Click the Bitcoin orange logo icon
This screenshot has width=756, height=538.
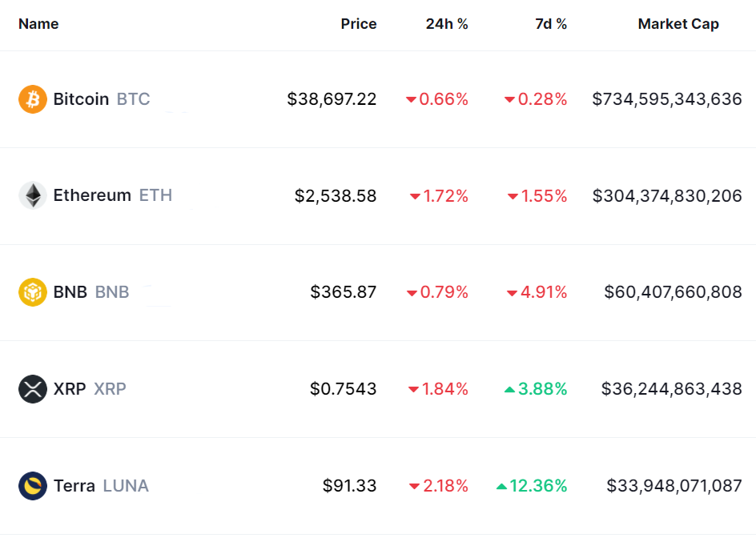pyautogui.click(x=33, y=99)
